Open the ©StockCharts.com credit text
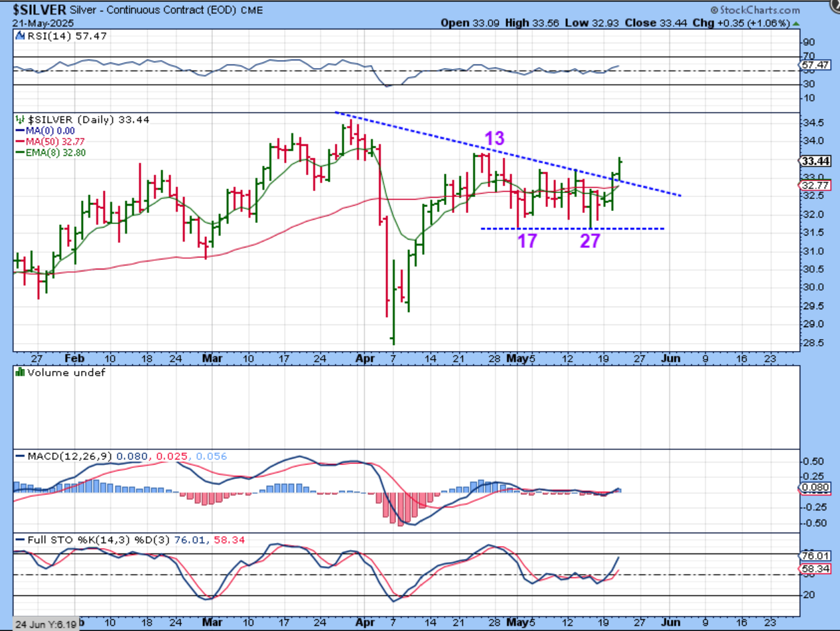 754,10
